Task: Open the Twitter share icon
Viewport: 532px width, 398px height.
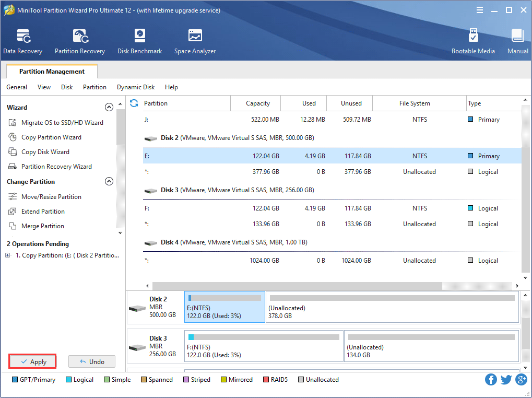Action: click(x=506, y=380)
